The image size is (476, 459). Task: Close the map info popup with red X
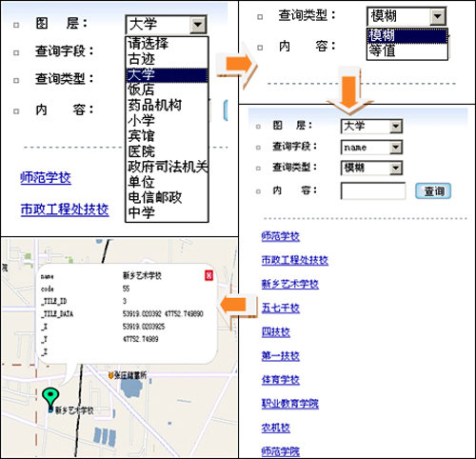point(208,275)
